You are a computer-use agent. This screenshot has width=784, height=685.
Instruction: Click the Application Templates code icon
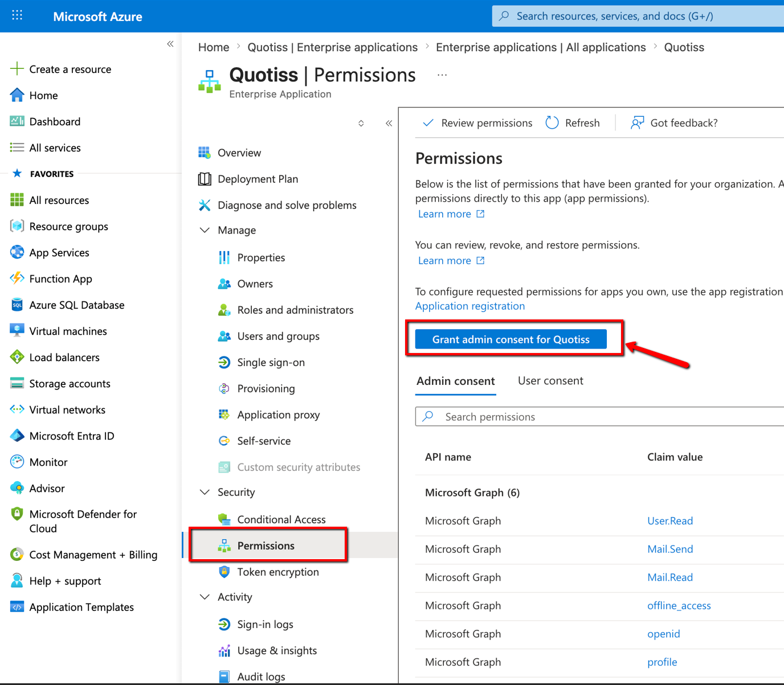coord(17,607)
